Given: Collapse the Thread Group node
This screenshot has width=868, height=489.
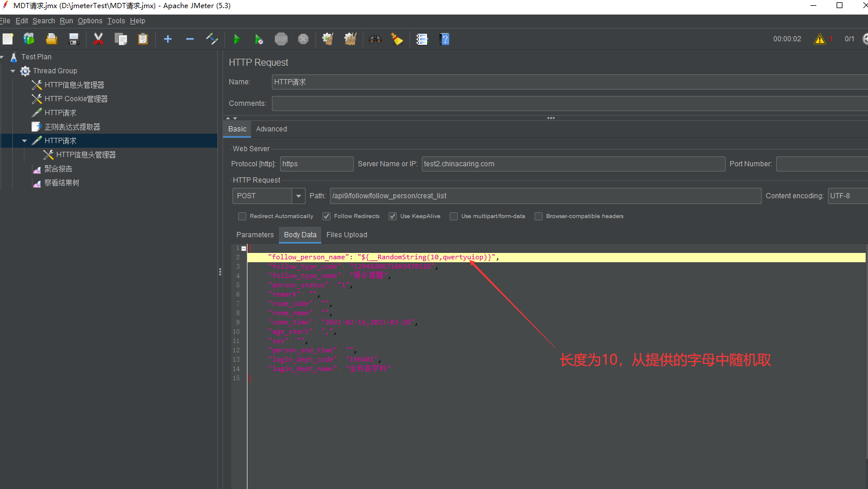Looking at the screenshot, I should coord(13,71).
